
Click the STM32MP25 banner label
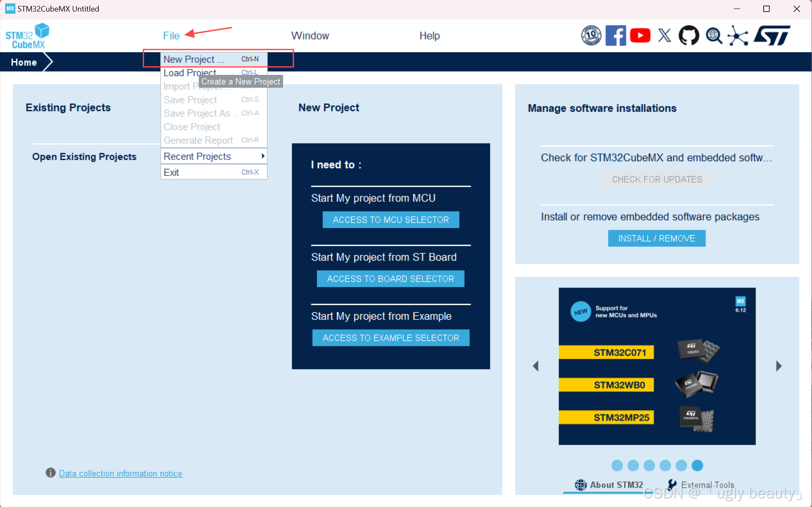tap(606, 417)
